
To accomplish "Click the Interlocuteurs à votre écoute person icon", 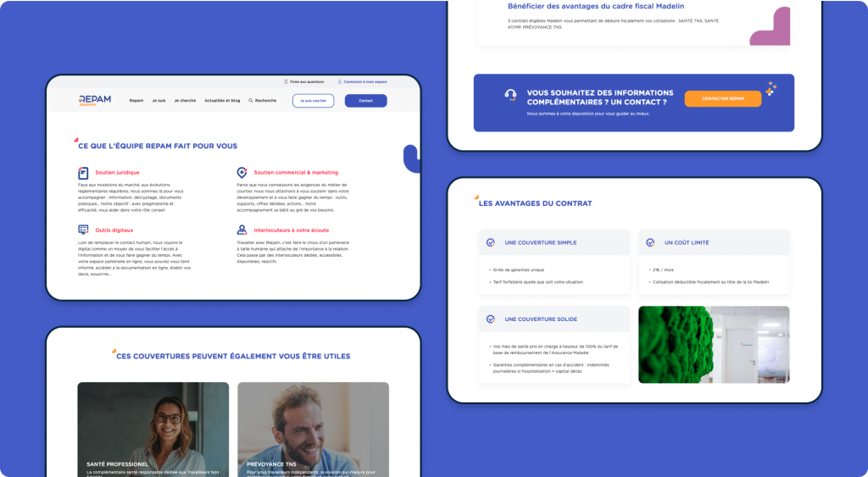I will point(242,230).
